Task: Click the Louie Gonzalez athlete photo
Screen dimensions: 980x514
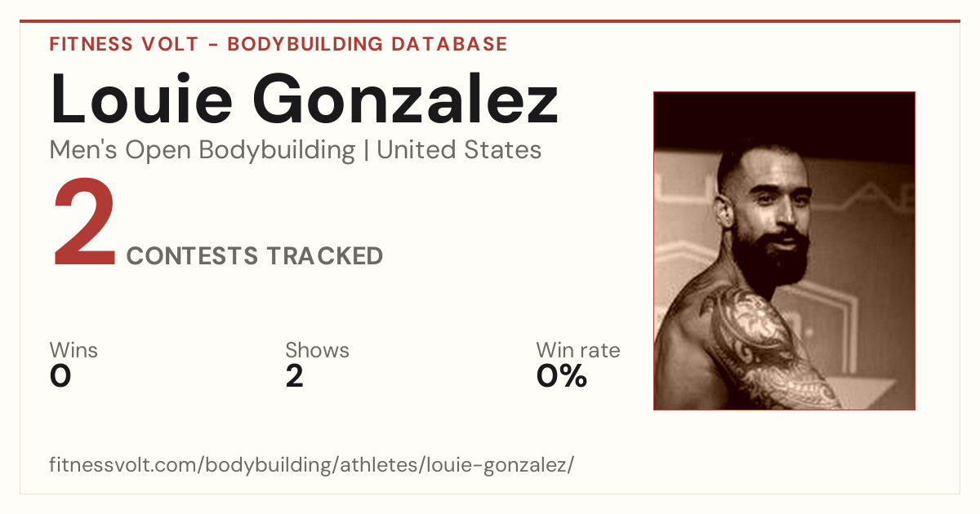Action: point(784,250)
